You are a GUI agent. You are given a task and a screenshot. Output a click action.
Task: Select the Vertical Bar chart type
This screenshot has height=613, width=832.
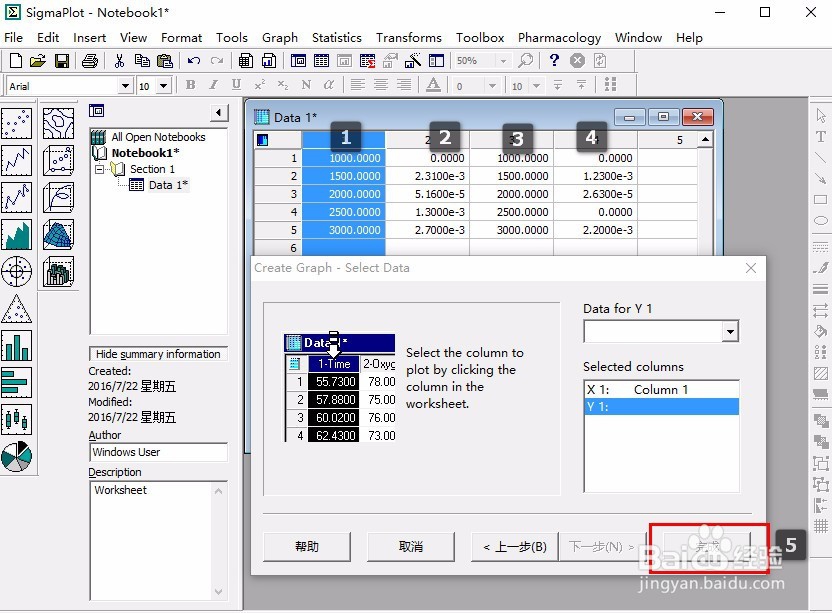[16, 346]
